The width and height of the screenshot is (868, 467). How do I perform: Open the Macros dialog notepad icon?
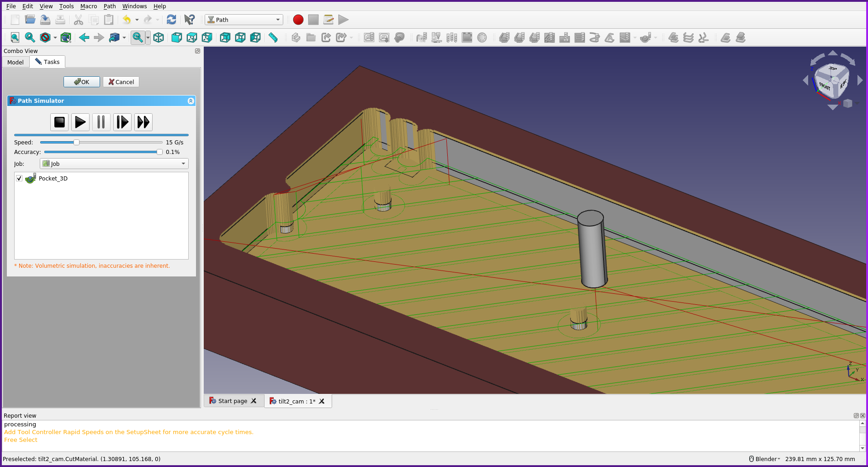[328, 20]
